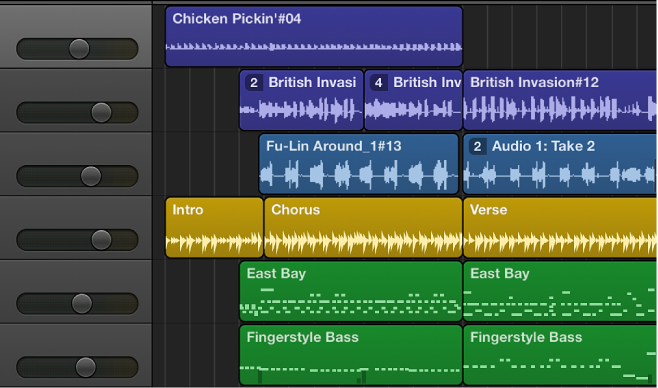Click the Fingerstyle Bass track volume slider knob
658x388 pixels.
tap(86, 367)
